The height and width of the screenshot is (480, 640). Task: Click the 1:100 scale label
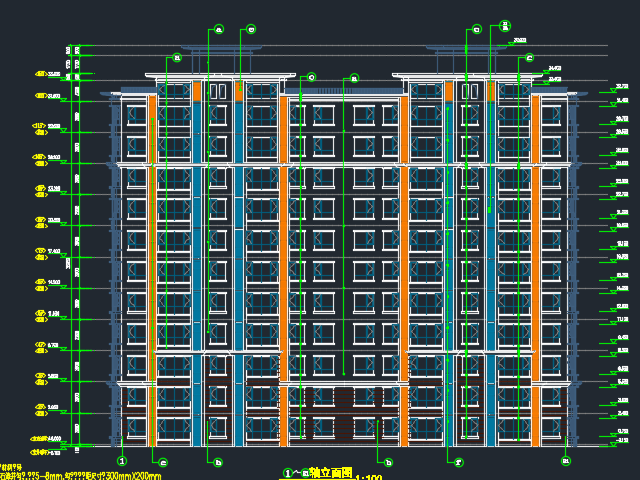(x=368, y=478)
